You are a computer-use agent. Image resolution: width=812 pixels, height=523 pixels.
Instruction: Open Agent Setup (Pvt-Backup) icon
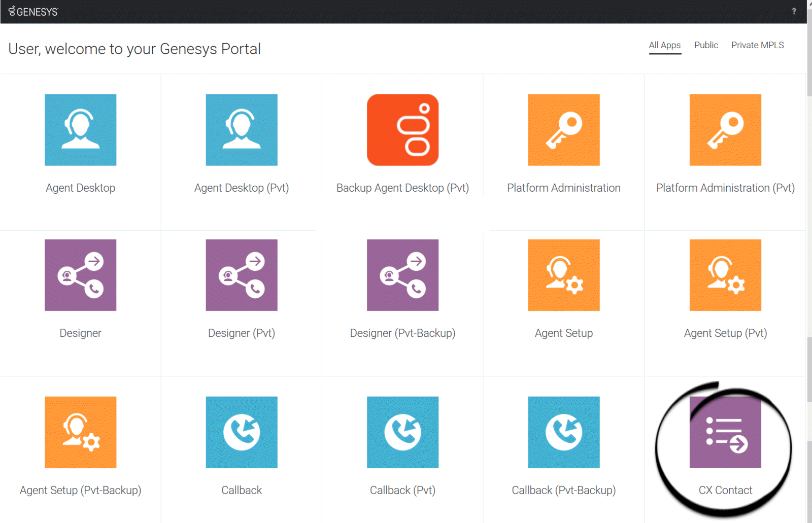(x=80, y=432)
